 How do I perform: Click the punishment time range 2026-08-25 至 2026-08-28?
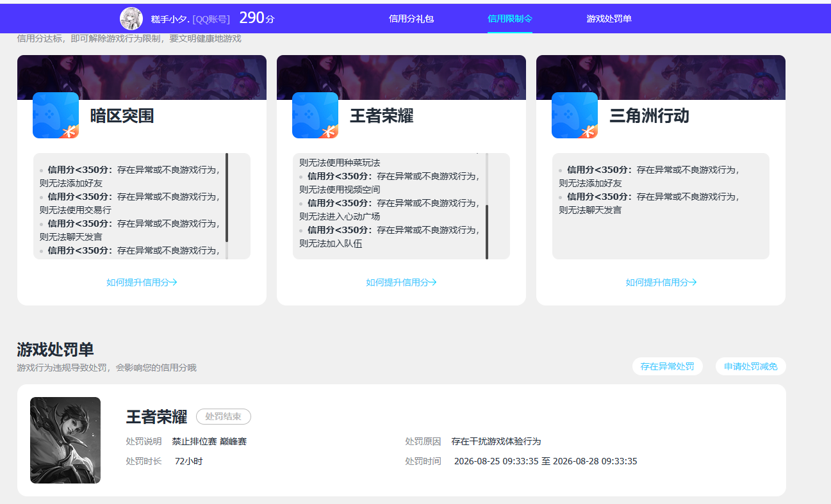point(546,461)
